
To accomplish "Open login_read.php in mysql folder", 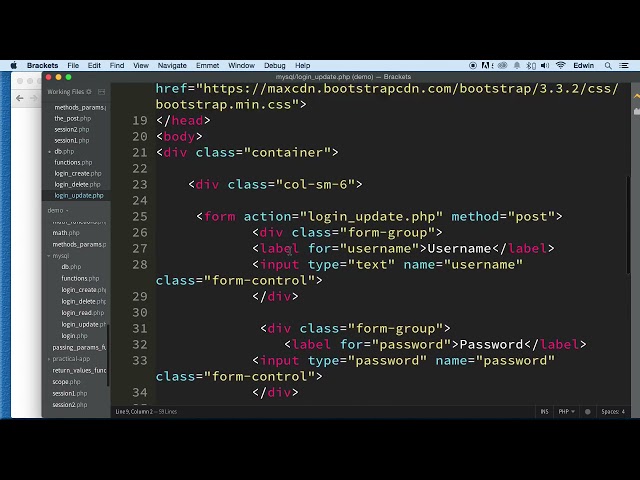I will (82, 313).
